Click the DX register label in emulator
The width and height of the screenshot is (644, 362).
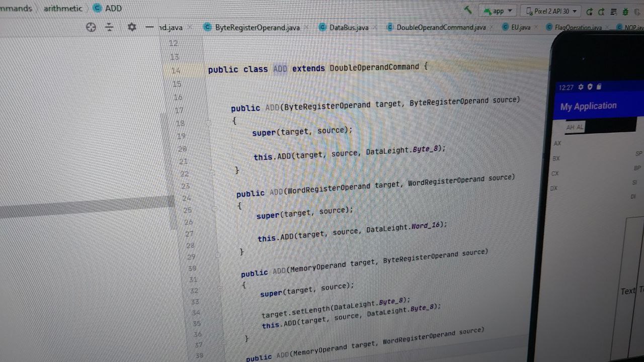coord(554,188)
